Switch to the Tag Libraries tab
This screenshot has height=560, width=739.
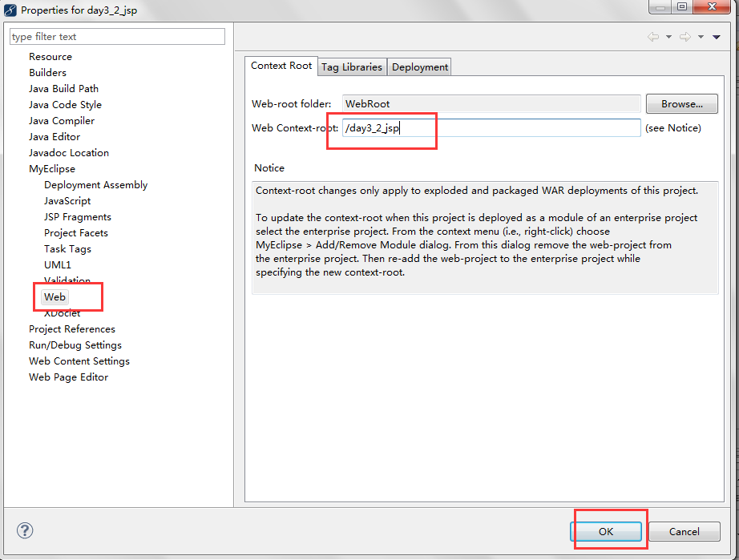[x=352, y=66]
